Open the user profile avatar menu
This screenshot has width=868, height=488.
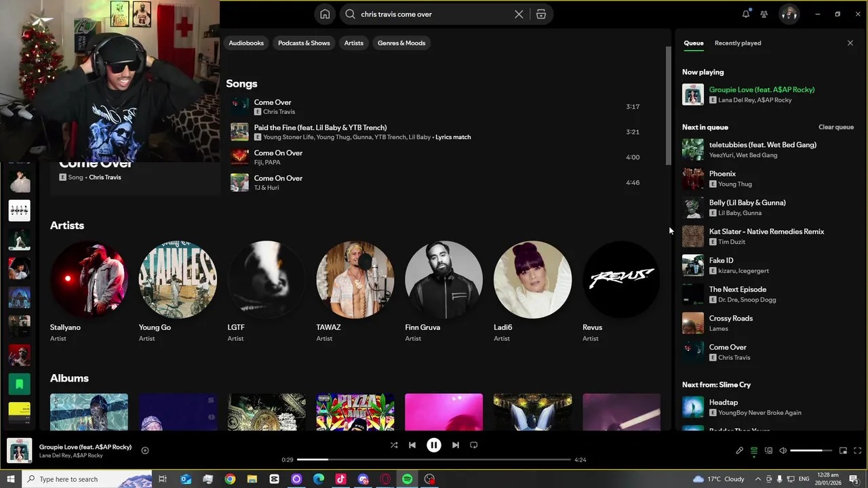pos(789,14)
